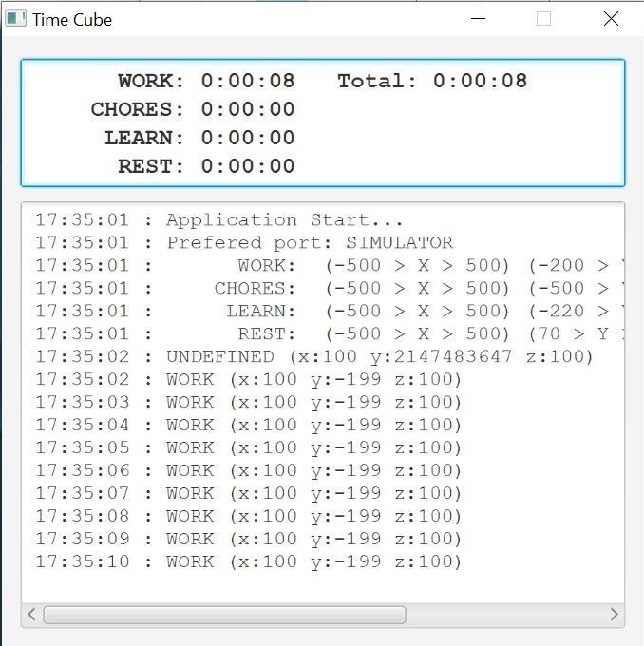This screenshot has width=644, height=646.
Task: Minimize the Time Cube window
Action: pos(478,19)
